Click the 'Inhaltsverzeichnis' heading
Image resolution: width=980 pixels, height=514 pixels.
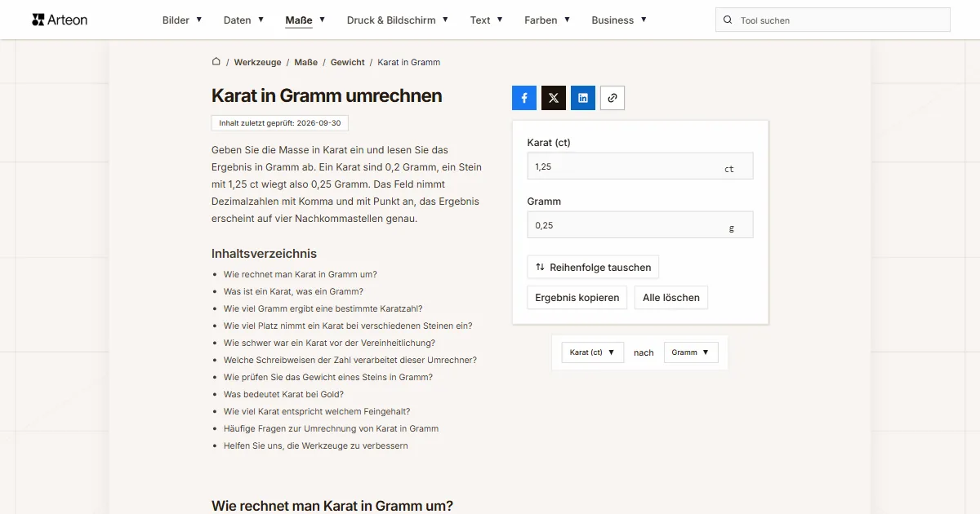point(264,254)
